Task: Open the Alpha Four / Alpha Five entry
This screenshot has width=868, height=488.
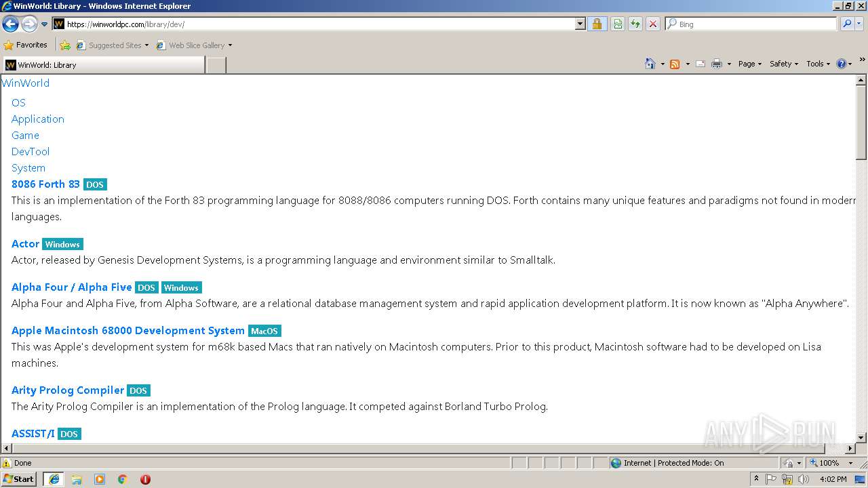Action: pyautogui.click(x=72, y=287)
